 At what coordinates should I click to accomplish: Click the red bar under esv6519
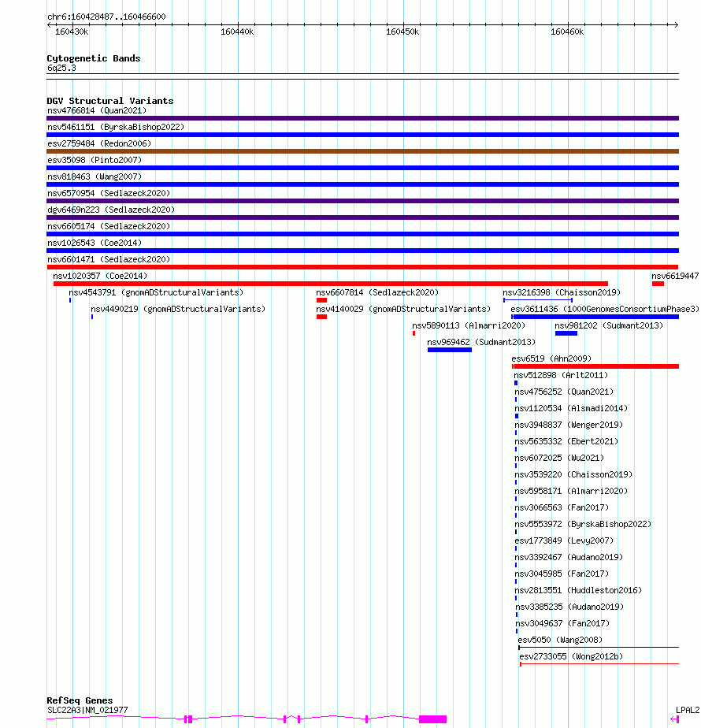595,366
